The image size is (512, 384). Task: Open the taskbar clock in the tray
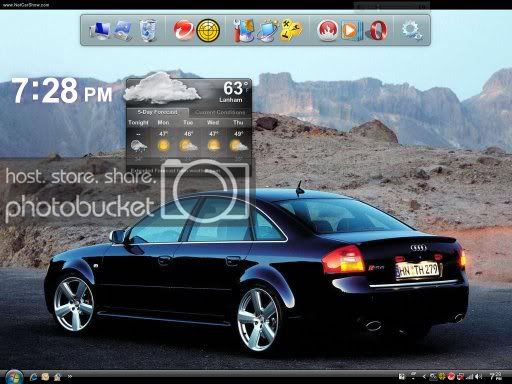tap(495, 377)
